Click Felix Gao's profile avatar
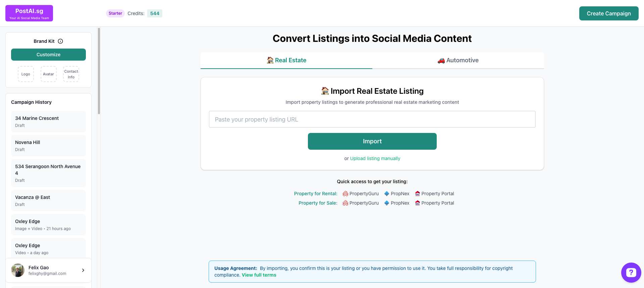The height and width of the screenshot is (288, 644). coord(18,270)
